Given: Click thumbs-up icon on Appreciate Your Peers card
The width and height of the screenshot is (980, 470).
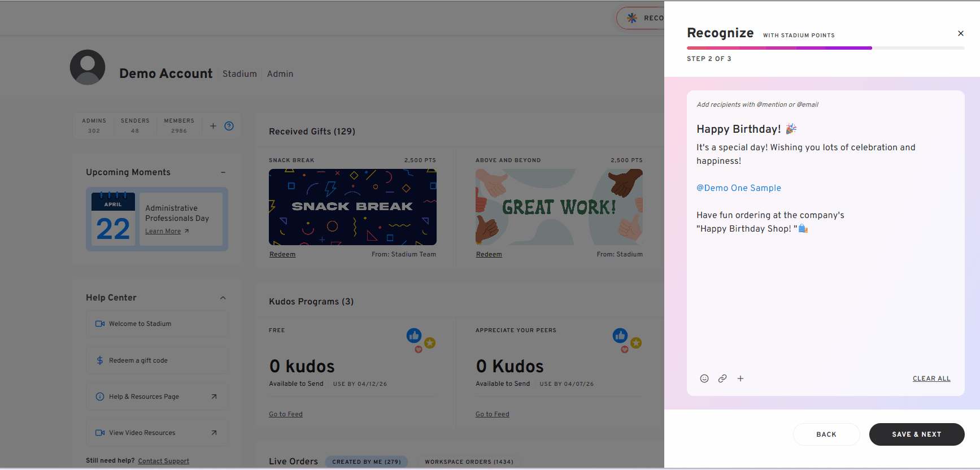Looking at the screenshot, I should [x=620, y=336].
